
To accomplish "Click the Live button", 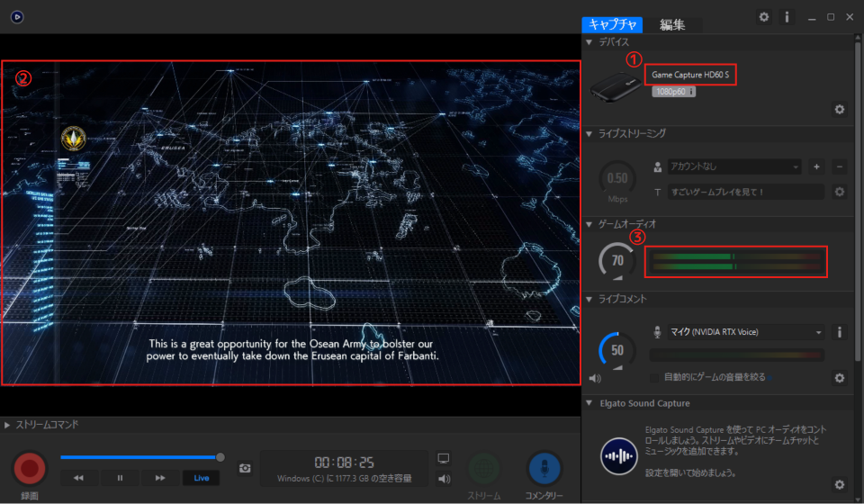I will pyautogui.click(x=201, y=478).
